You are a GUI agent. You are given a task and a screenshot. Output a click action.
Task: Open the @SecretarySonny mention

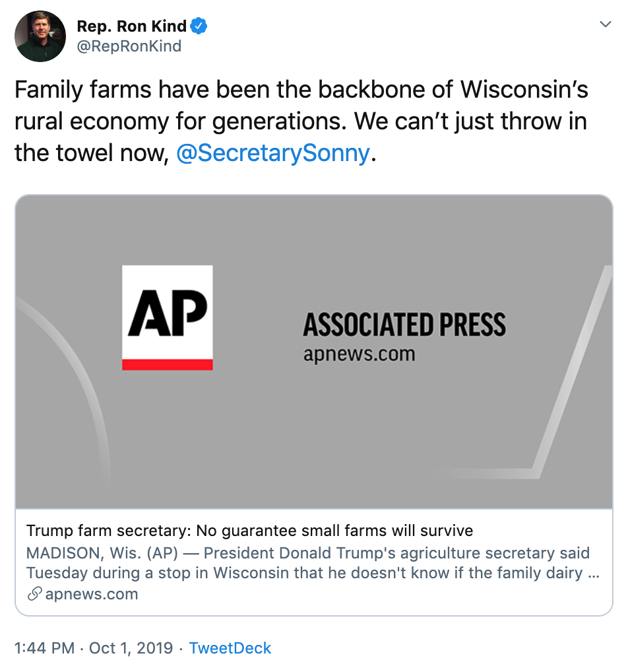(x=273, y=153)
